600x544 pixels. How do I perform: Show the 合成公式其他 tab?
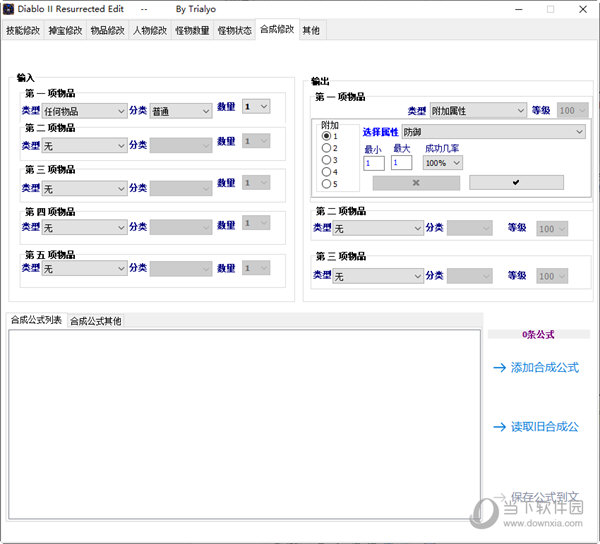(x=96, y=321)
